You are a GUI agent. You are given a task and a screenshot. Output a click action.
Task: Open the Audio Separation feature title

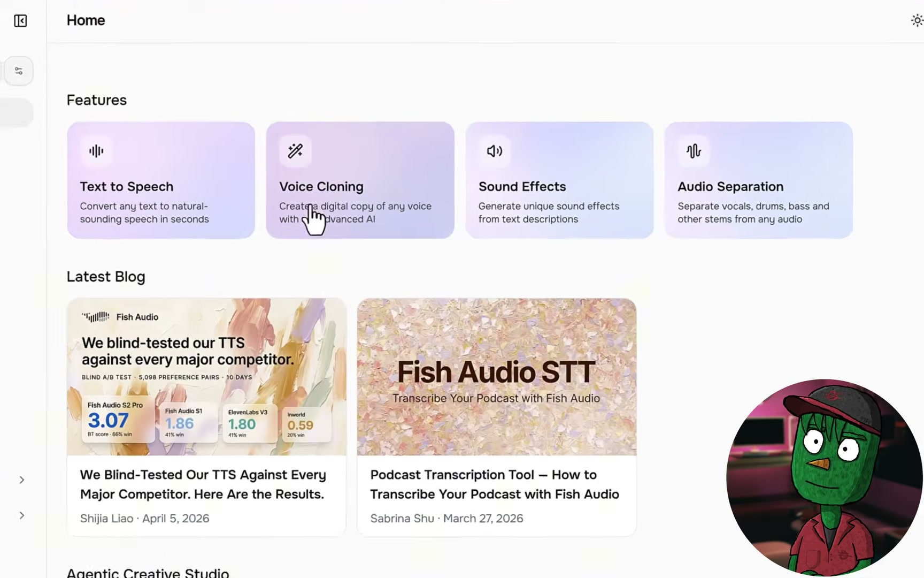point(730,186)
